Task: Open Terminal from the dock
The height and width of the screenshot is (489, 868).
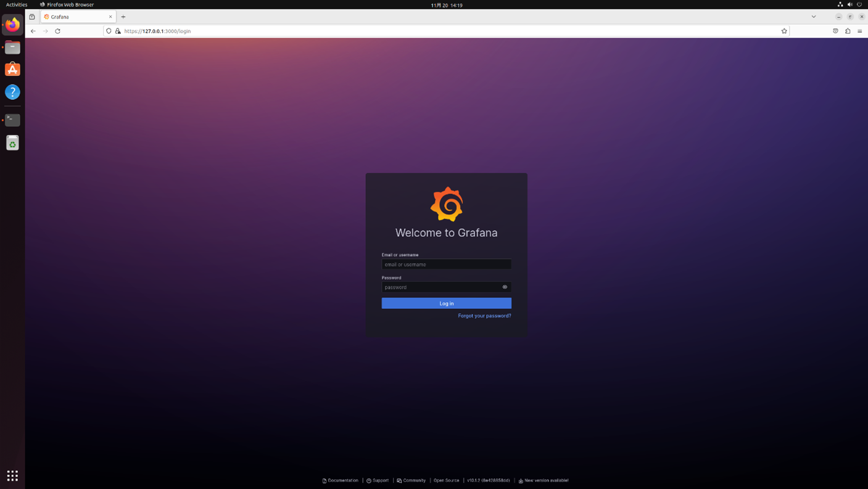Action: tap(12, 120)
